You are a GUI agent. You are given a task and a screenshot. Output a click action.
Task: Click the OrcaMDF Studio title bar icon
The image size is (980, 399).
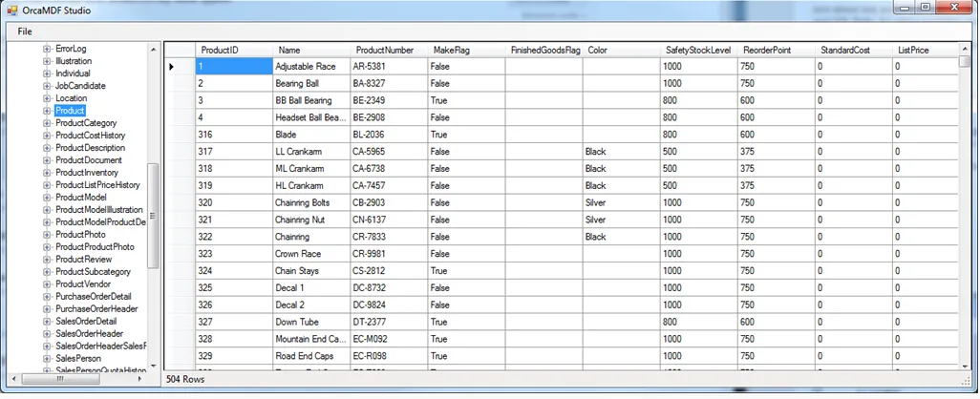click(12, 10)
